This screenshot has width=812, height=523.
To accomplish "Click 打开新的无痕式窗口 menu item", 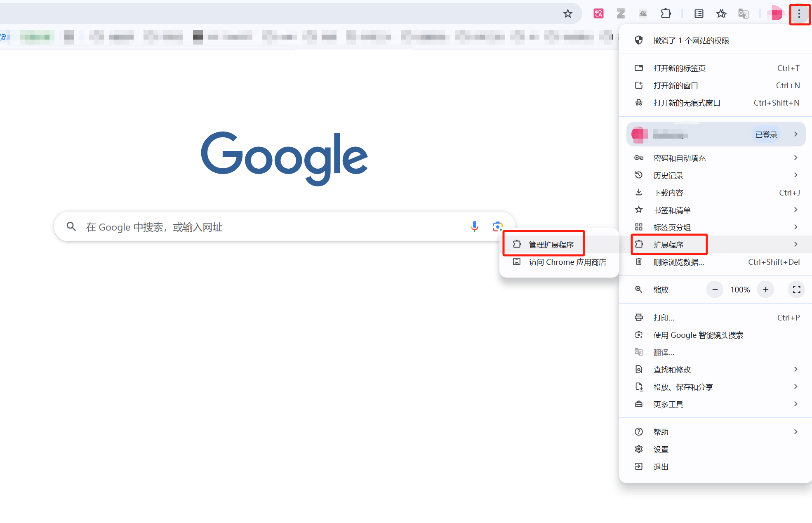I will tap(687, 103).
